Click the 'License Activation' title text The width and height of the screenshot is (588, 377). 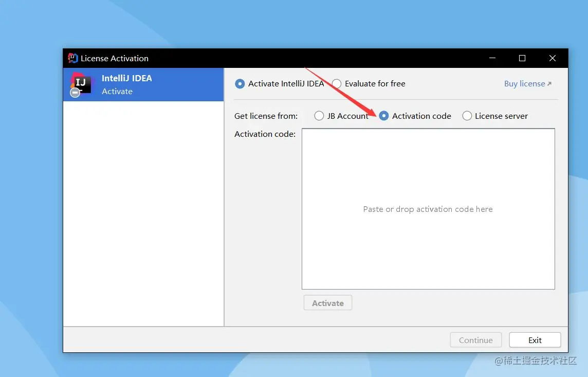pyautogui.click(x=115, y=59)
